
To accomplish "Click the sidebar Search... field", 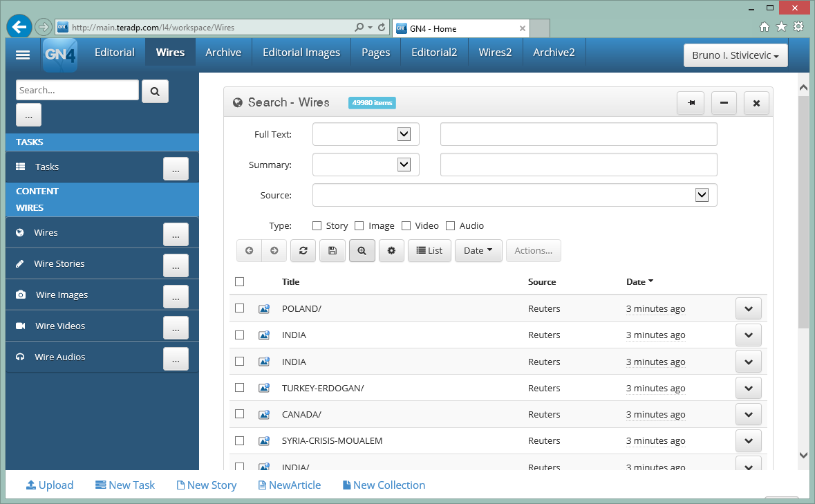I will click(77, 90).
